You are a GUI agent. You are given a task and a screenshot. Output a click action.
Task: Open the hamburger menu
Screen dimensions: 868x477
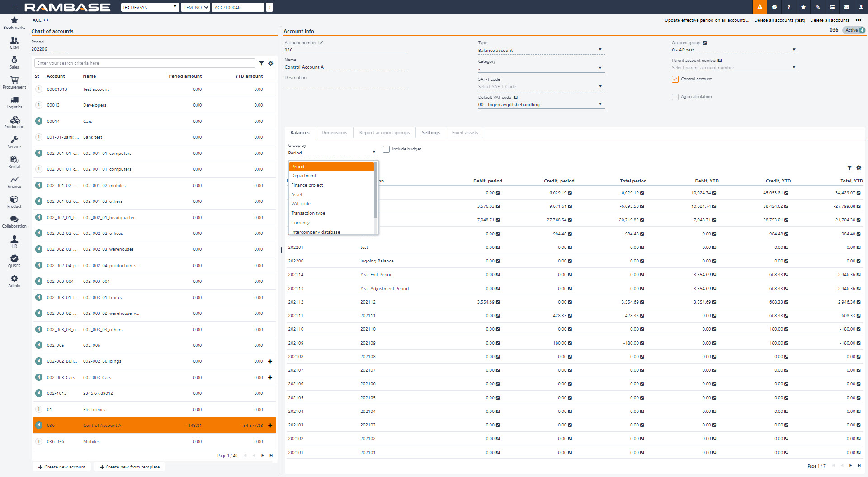[x=14, y=7]
